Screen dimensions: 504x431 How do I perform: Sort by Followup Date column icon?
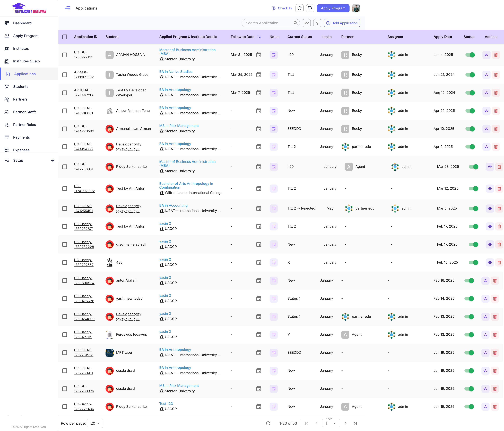[x=259, y=37]
